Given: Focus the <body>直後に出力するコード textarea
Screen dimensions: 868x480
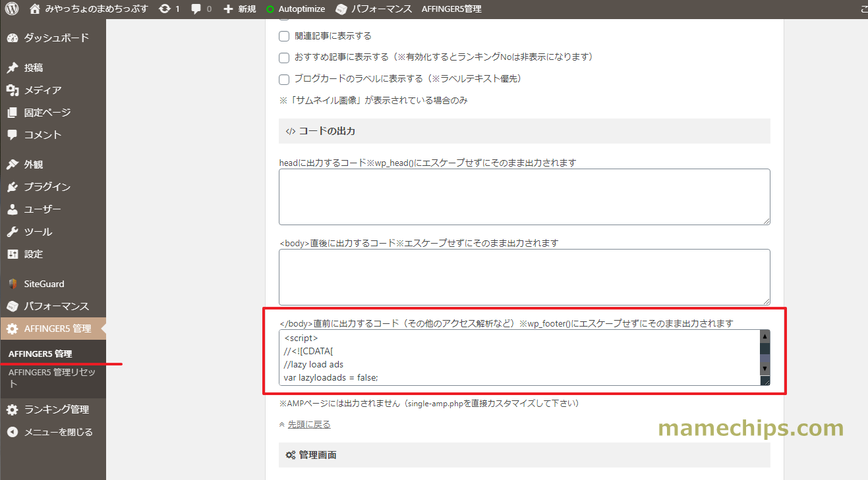Looking at the screenshot, I should tap(525, 277).
